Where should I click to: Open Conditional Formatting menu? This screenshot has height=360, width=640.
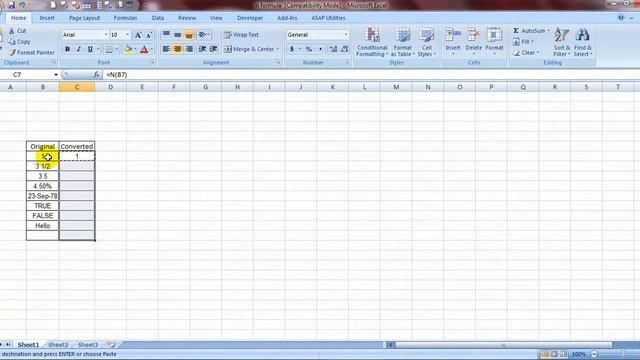(x=372, y=42)
